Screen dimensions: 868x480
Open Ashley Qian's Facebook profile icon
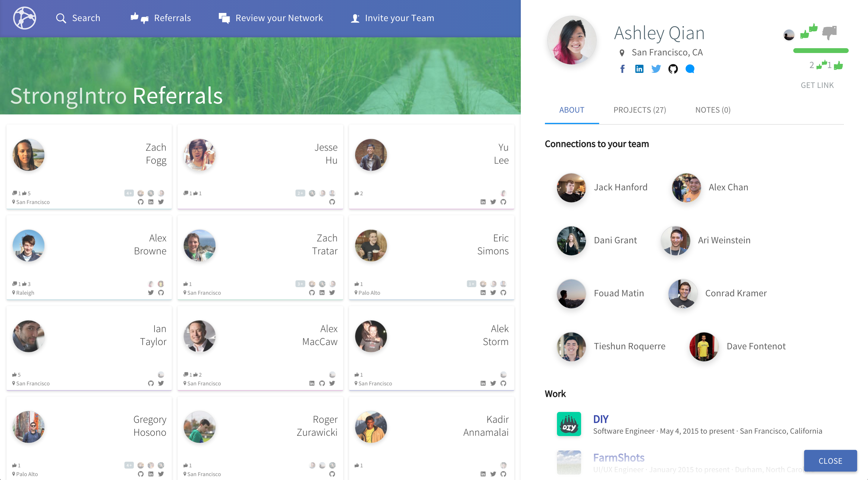pyautogui.click(x=622, y=69)
